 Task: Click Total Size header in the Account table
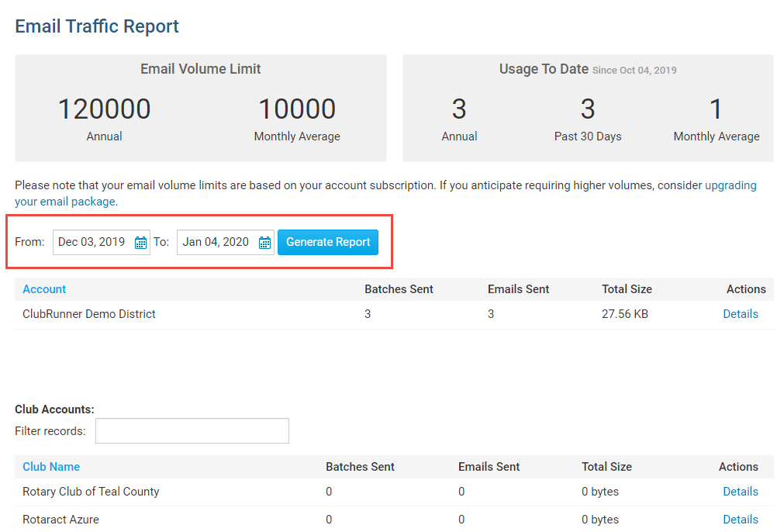tap(627, 289)
